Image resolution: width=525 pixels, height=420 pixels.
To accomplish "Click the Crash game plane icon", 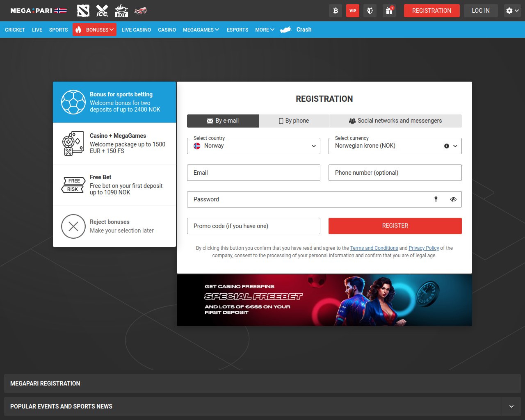I will [286, 30].
